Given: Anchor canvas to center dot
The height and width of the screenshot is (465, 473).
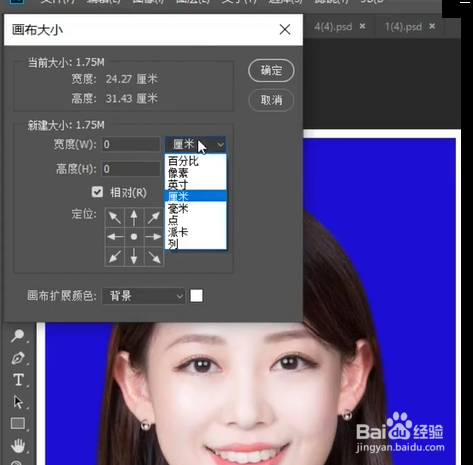Looking at the screenshot, I should coord(134,237).
